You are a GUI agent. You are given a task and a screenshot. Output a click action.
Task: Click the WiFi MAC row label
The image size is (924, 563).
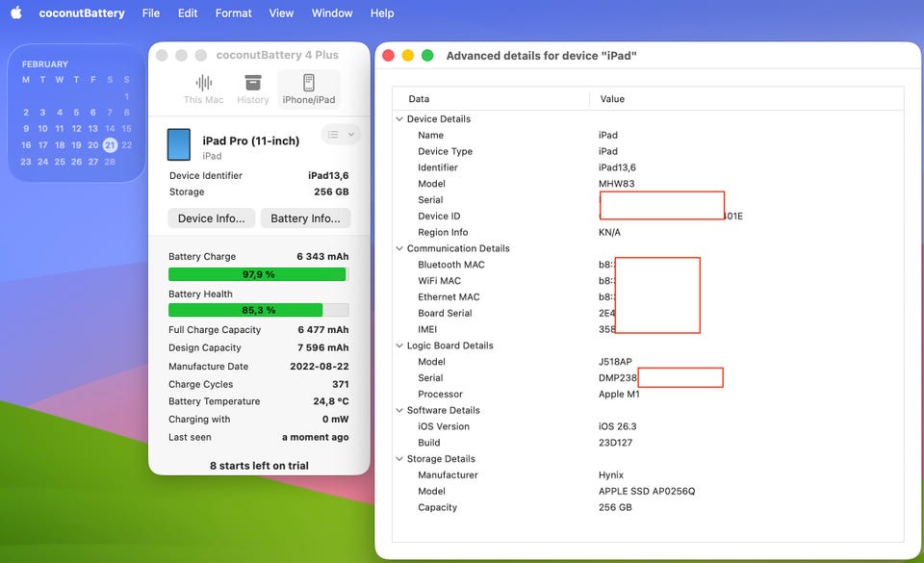pyautogui.click(x=439, y=281)
